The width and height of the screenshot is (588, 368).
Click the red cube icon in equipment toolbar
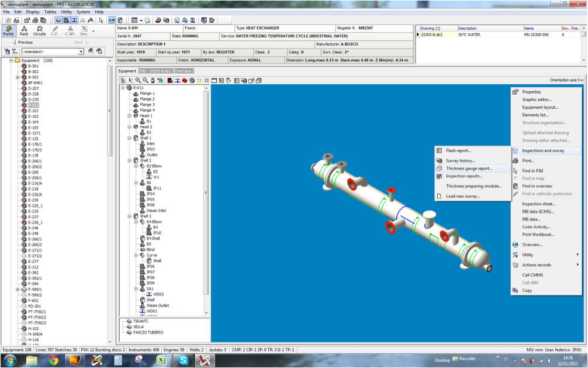[184, 80]
